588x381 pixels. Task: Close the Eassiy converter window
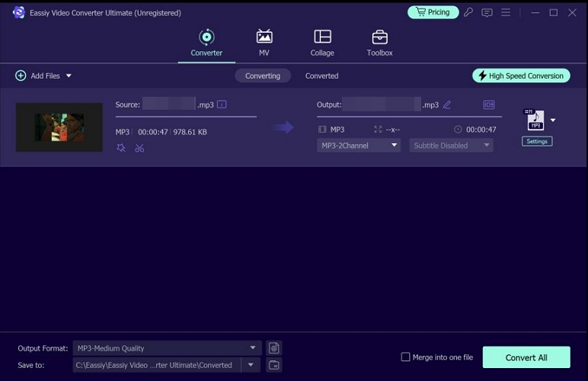572,12
